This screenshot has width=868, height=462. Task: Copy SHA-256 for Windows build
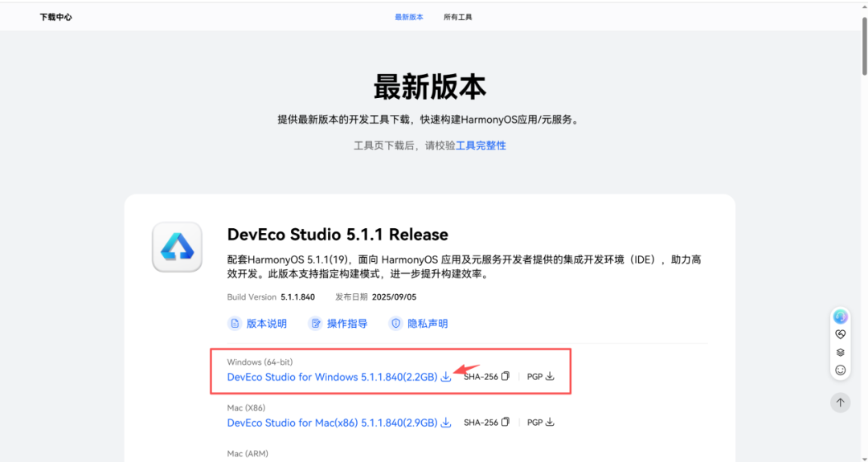[506, 376]
